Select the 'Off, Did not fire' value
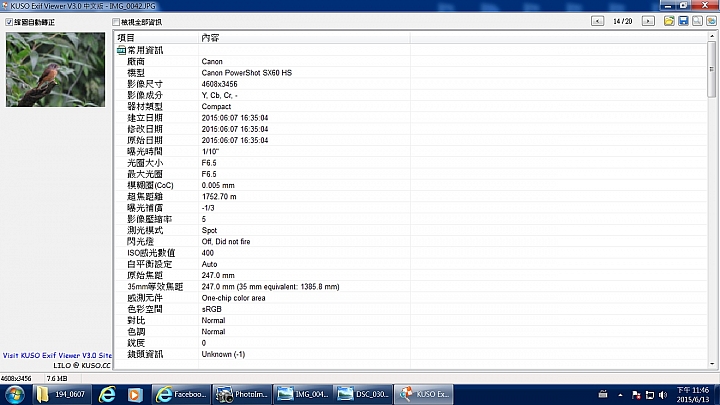 point(226,242)
